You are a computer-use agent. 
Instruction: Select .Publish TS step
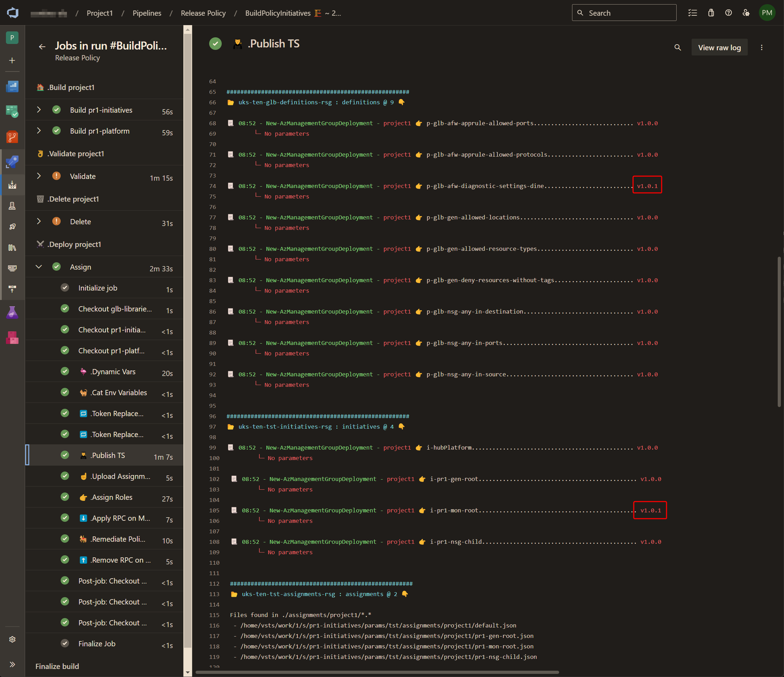(x=105, y=455)
